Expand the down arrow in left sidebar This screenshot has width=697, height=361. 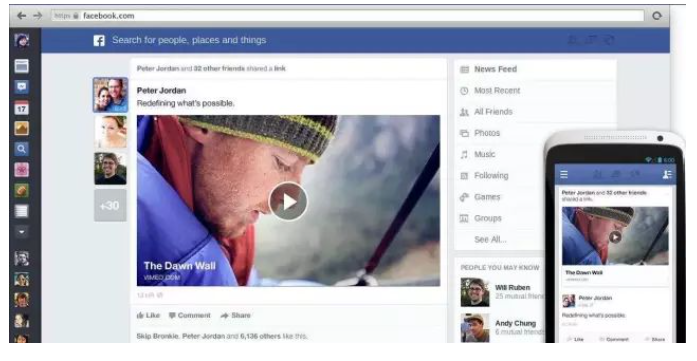(21, 232)
